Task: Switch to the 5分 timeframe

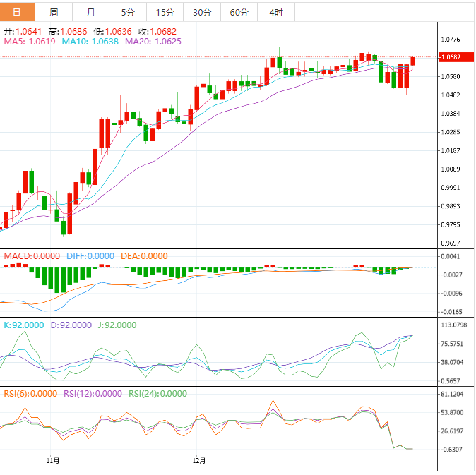Action: [128, 12]
